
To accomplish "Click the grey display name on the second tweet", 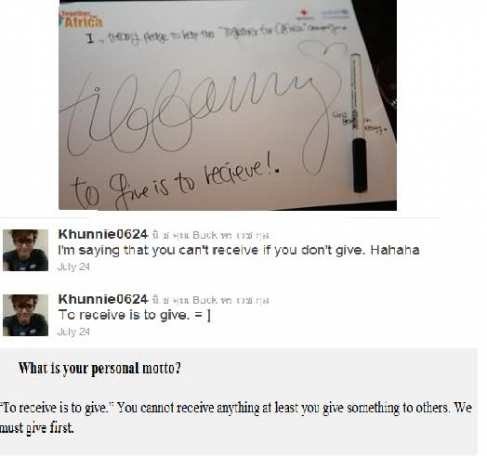I will (211, 300).
